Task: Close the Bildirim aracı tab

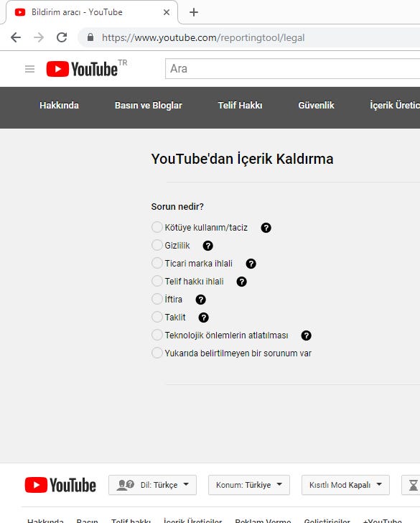Action: point(167,12)
